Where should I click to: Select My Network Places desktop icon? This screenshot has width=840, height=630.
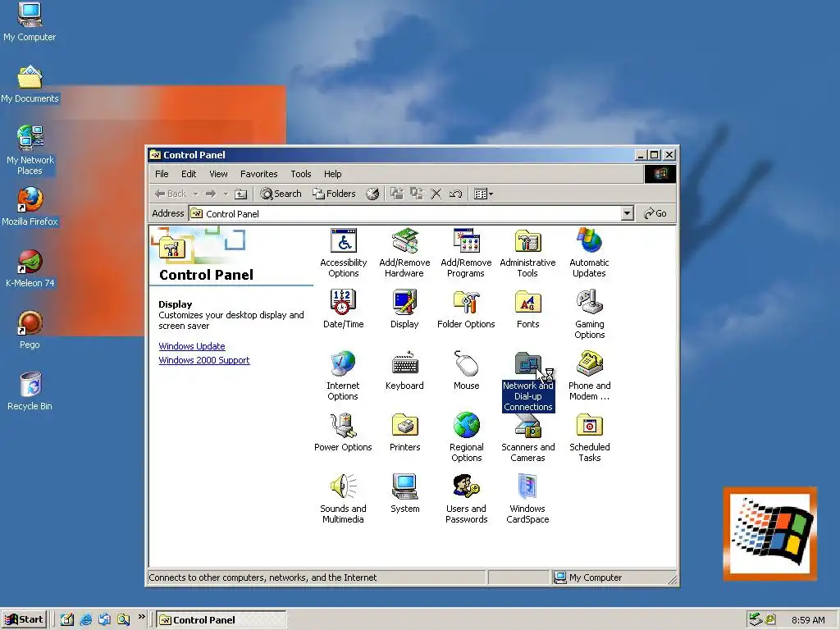click(x=30, y=150)
